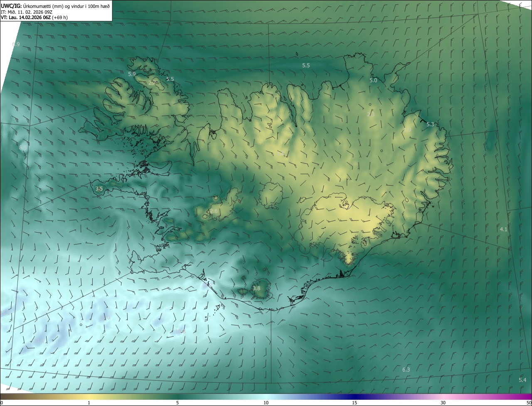Screen dimensions: 532x406
Task: Select the 2.6 value label
Action: pos(214,211)
